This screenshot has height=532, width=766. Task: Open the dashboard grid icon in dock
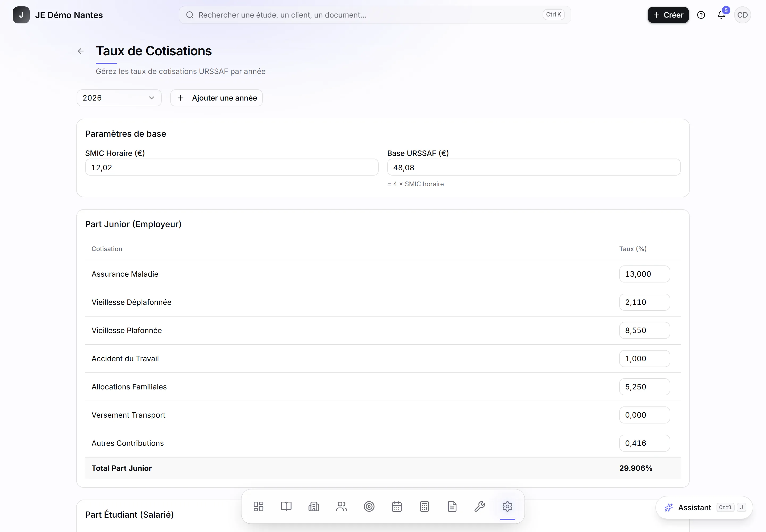[258, 507]
